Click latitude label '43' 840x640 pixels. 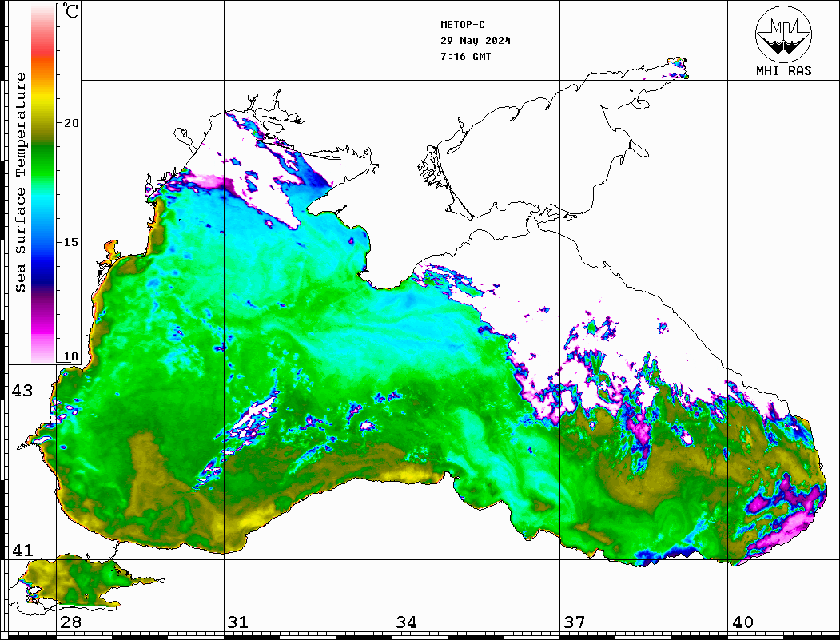pyautogui.click(x=22, y=391)
